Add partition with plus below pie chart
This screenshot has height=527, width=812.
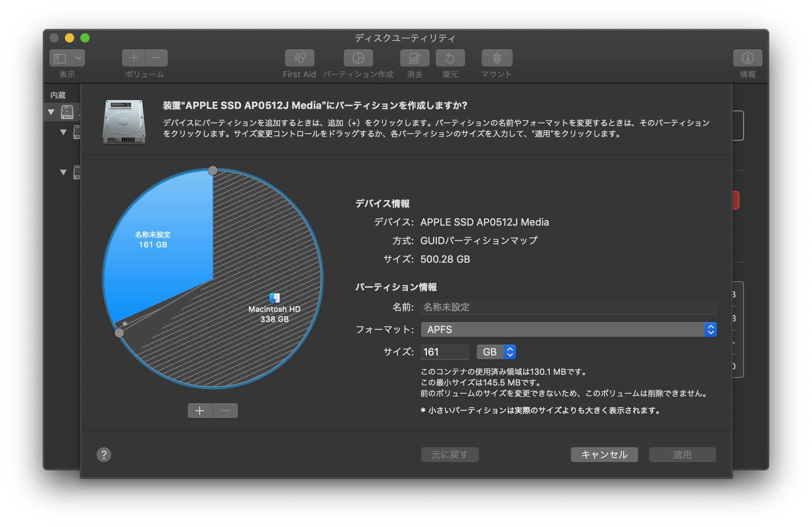200,411
